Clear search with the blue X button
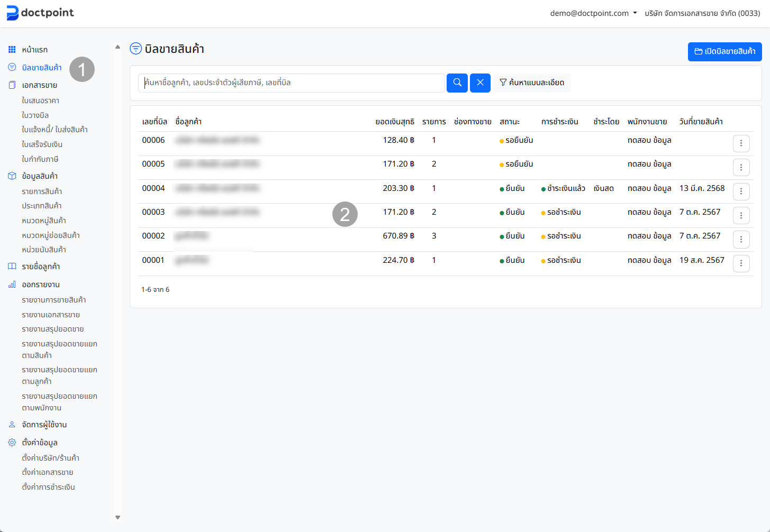 click(x=480, y=82)
